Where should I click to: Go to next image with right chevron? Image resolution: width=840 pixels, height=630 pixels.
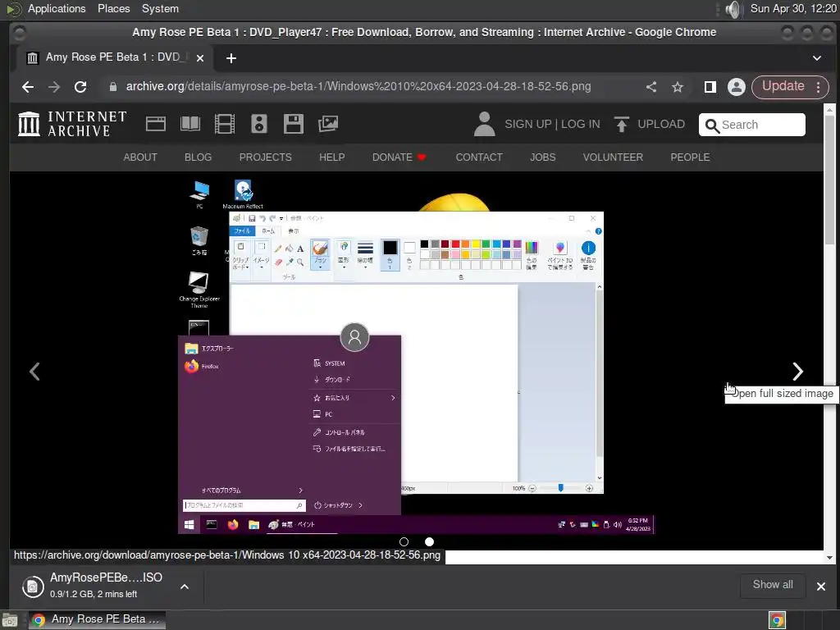797,372
